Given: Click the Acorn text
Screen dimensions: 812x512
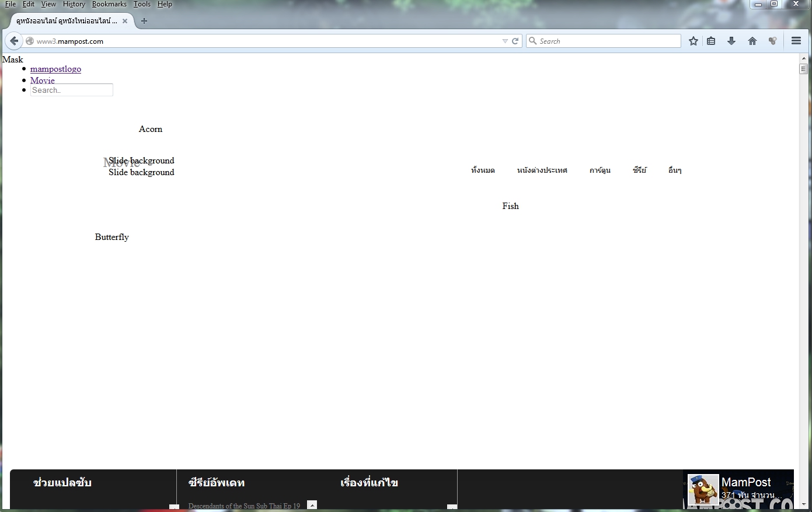Looking at the screenshot, I should coord(151,129).
